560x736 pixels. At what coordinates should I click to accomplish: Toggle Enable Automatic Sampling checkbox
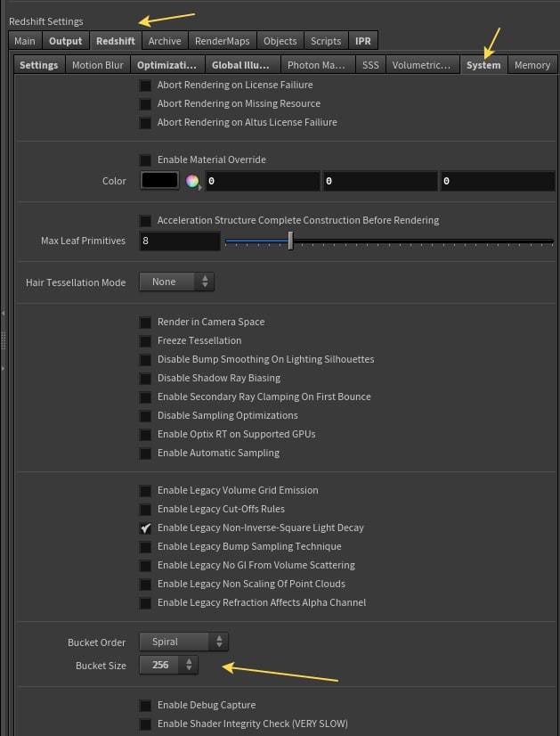[145, 454]
